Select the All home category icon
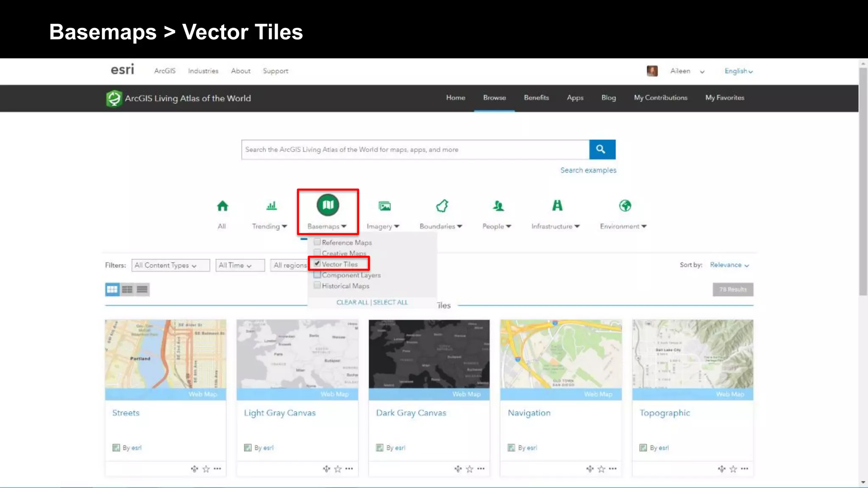Viewport: 868px width, 488px height. 223,206
